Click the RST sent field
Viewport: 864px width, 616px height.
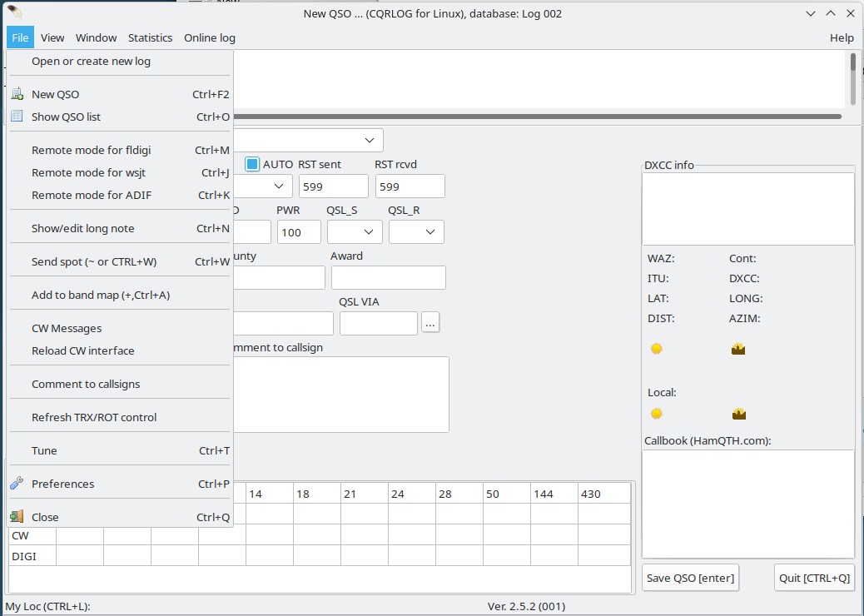point(334,186)
